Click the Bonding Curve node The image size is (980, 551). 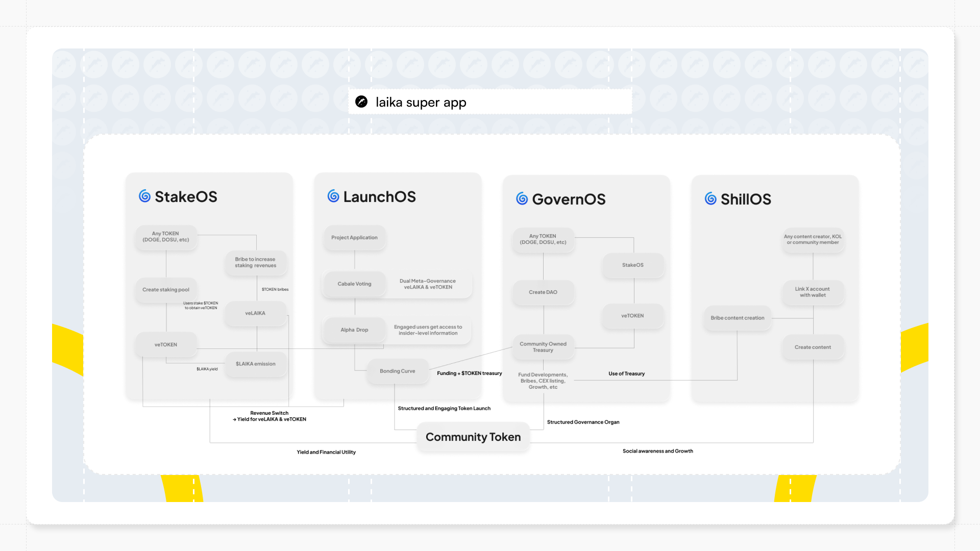[x=397, y=371]
